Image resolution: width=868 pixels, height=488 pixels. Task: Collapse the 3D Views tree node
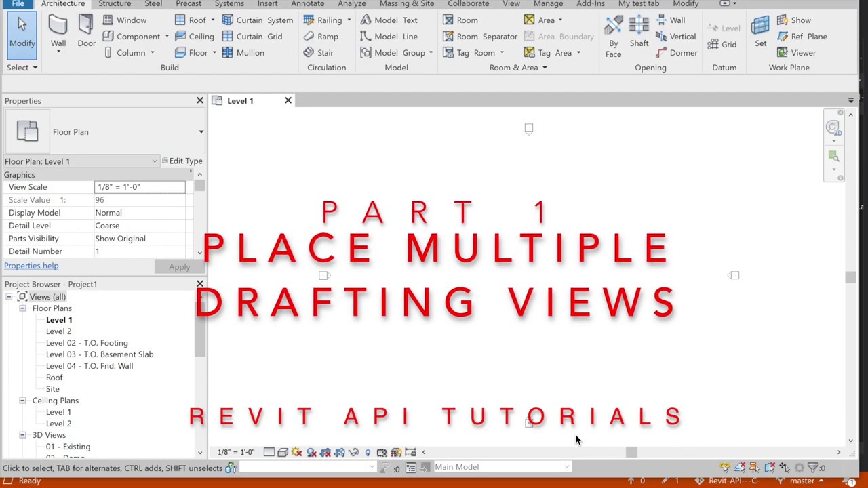[x=22, y=435]
